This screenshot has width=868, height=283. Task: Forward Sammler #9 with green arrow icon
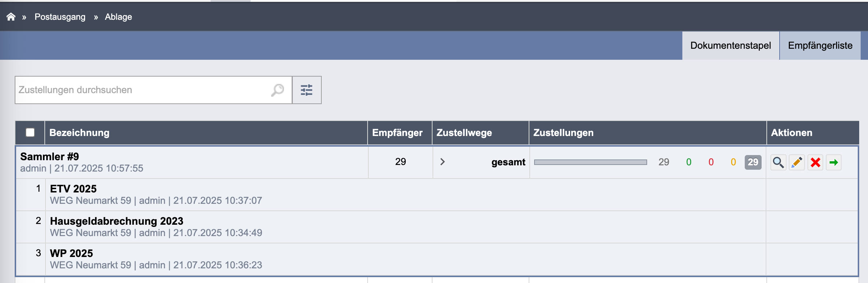tap(834, 162)
